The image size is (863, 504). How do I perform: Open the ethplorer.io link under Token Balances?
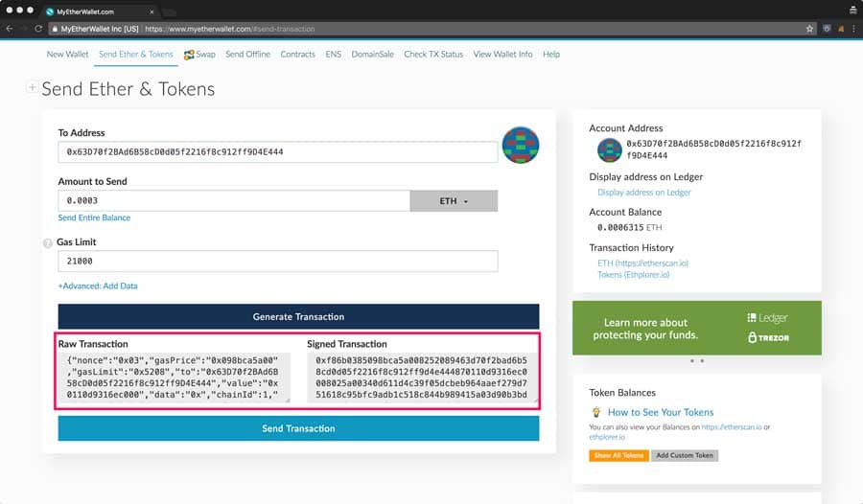point(607,437)
